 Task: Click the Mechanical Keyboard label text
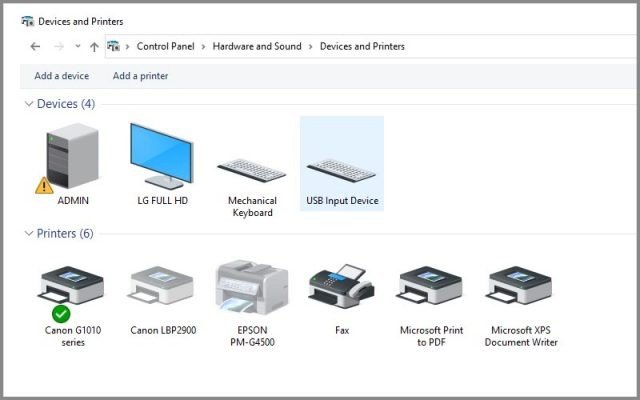coord(252,207)
